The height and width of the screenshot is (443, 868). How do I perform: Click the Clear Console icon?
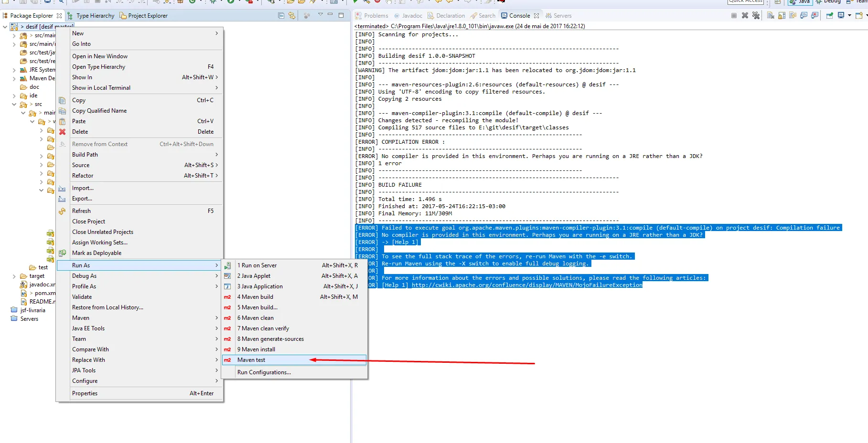tap(771, 16)
